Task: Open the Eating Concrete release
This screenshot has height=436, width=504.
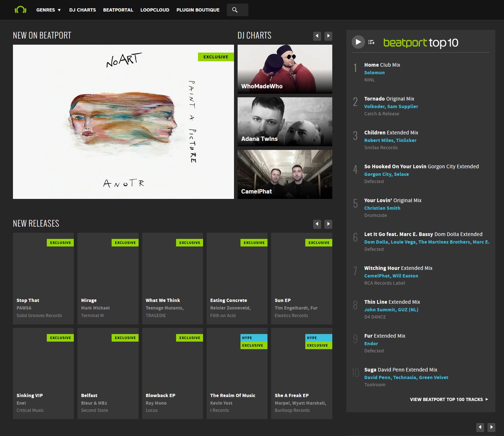Action: pyautogui.click(x=229, y=300)
